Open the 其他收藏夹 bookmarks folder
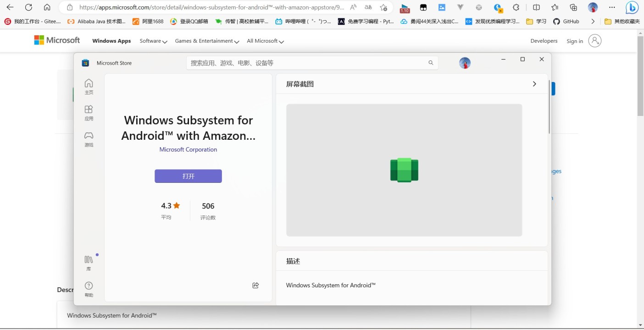 [622, 21]
